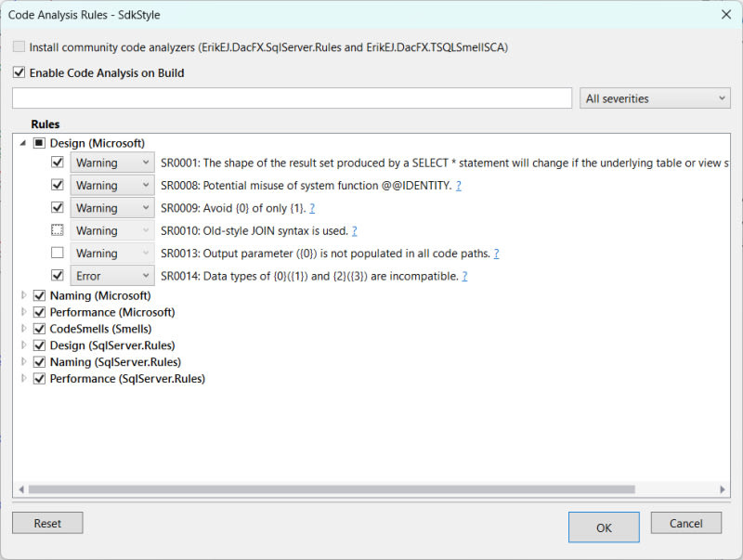The height and width of the screenshot is (560, 743).
Task: Expand the Naming (Microsoft) category
Action: pos(23,295)
